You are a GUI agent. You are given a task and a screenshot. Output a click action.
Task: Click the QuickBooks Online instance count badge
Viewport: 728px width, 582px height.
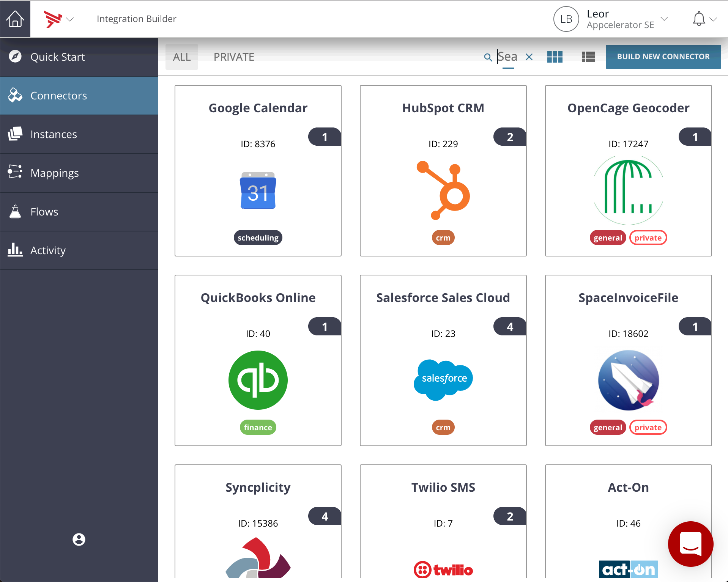tap(325, 326)
